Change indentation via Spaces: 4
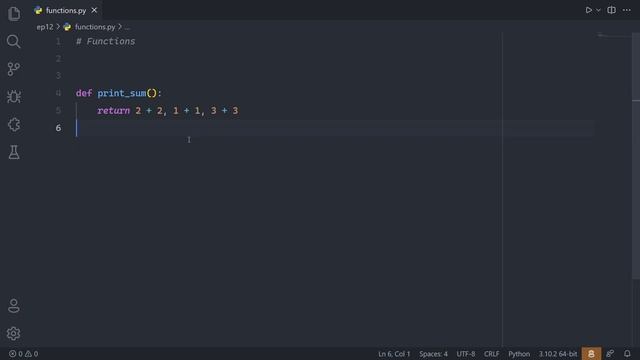640x360 pixels. [x=433, y=354]
